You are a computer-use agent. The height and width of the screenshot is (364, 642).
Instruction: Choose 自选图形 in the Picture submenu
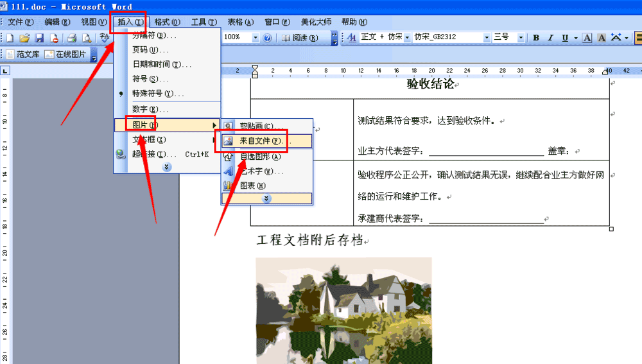pos(266,157)
